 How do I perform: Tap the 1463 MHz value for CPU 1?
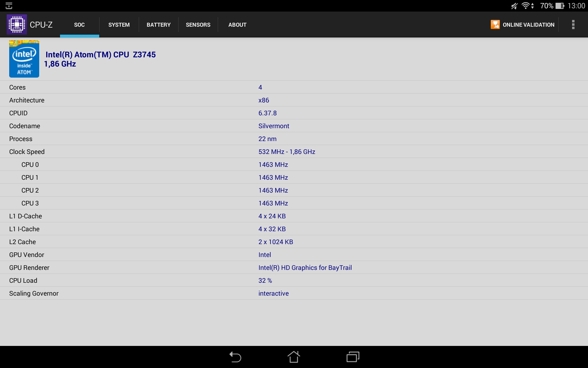pos(273,178)
